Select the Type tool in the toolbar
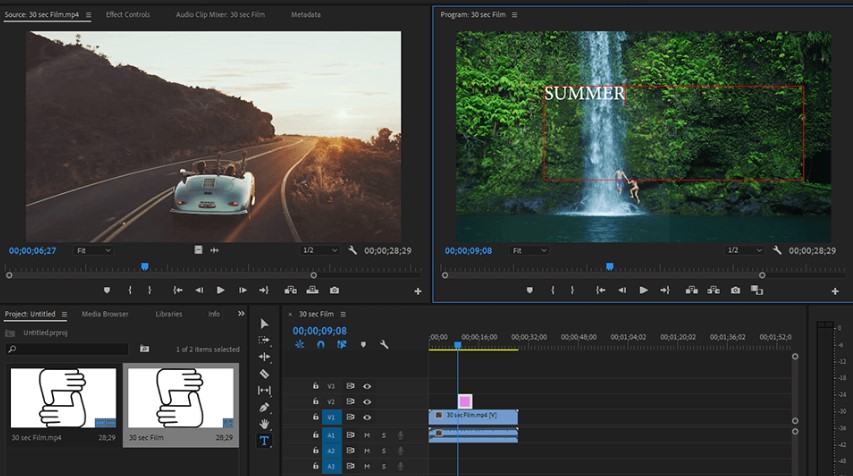Viewport: 853px width, 476px height. 264,440
